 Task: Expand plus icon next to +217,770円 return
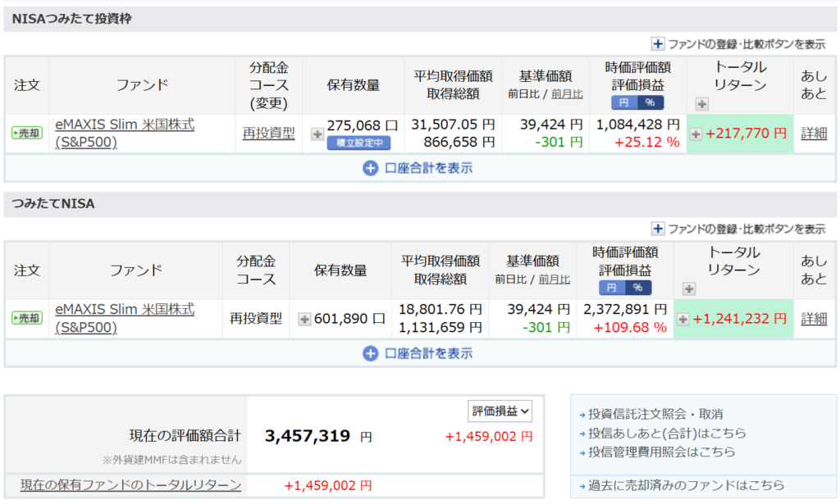(695, 134)
